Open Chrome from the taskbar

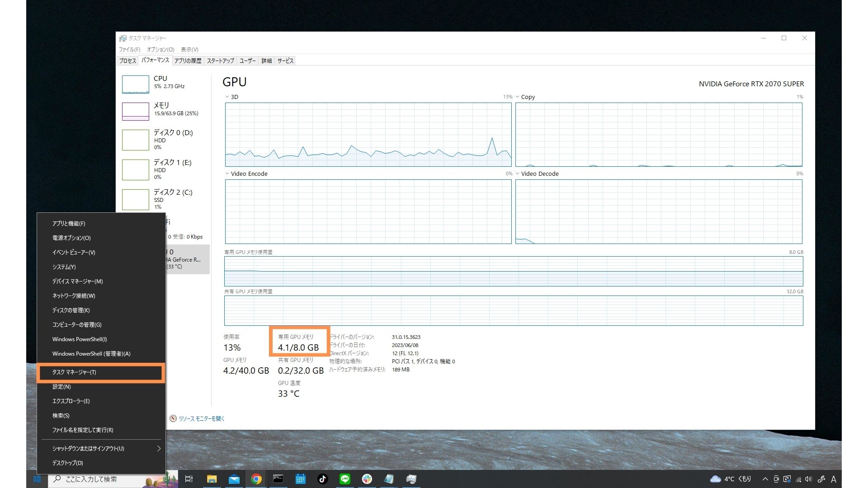click(256, 479)
